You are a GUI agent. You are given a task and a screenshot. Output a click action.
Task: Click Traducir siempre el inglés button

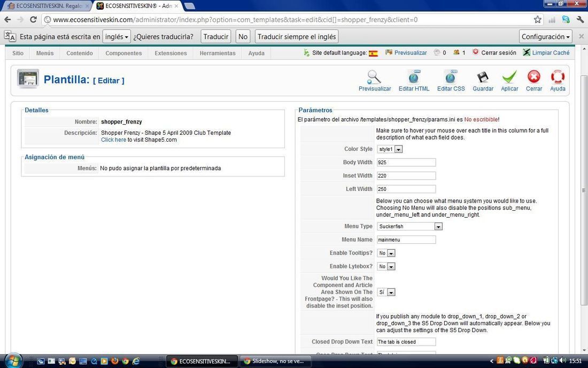297,36
